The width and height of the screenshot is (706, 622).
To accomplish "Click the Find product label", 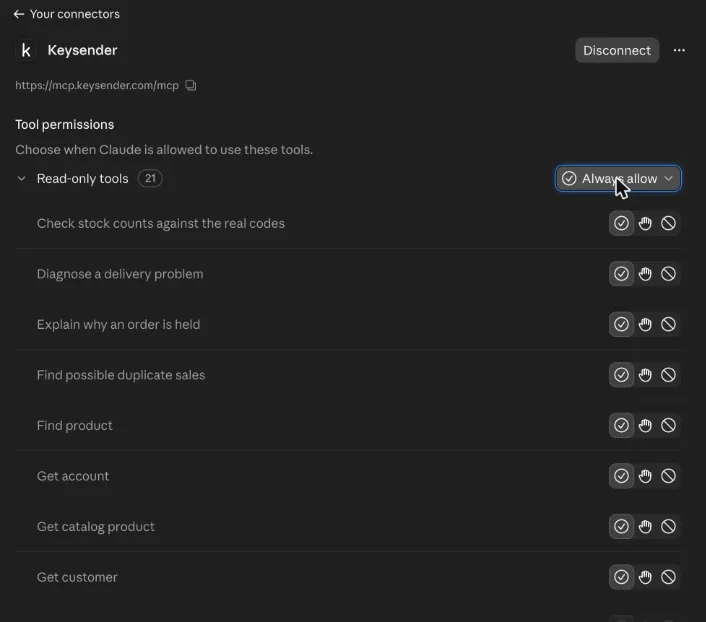I will [75, 425].
